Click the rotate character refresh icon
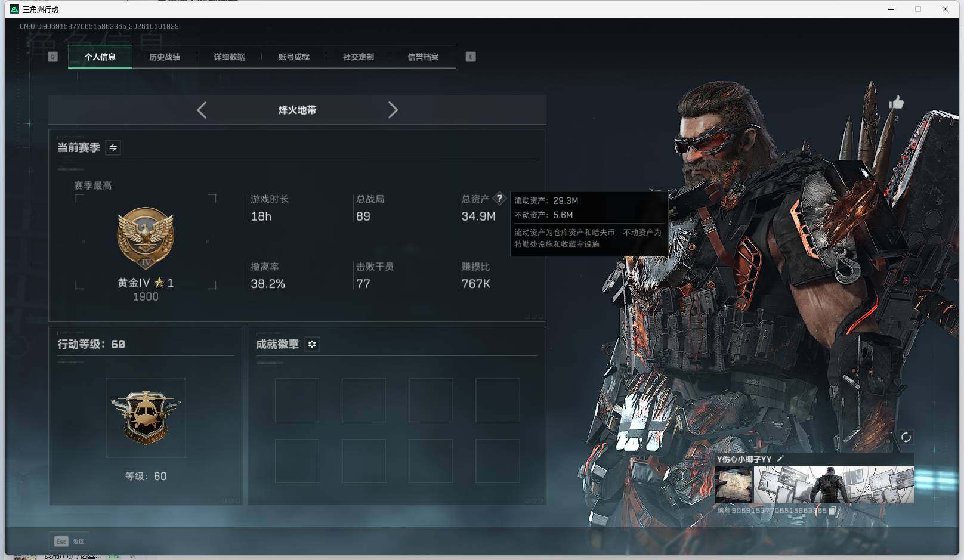Image resolution: width=964 pixels, height=560 pixels. 906,437
